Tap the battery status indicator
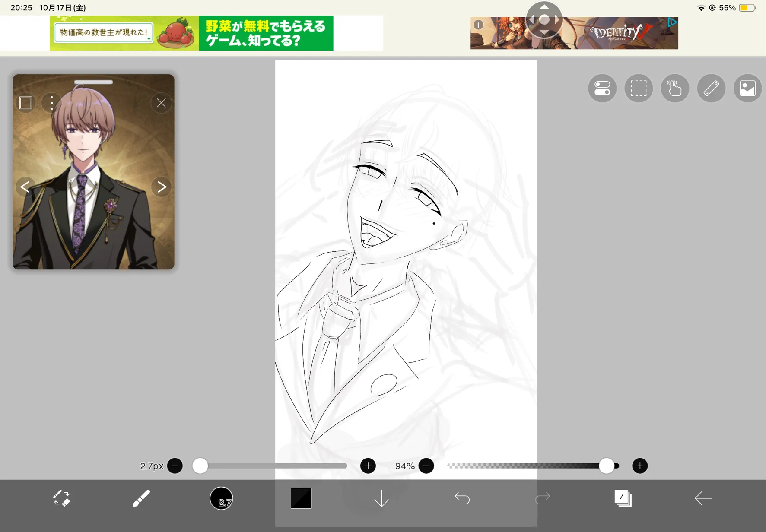The image size is (766, 532). [x=747, y=8]
